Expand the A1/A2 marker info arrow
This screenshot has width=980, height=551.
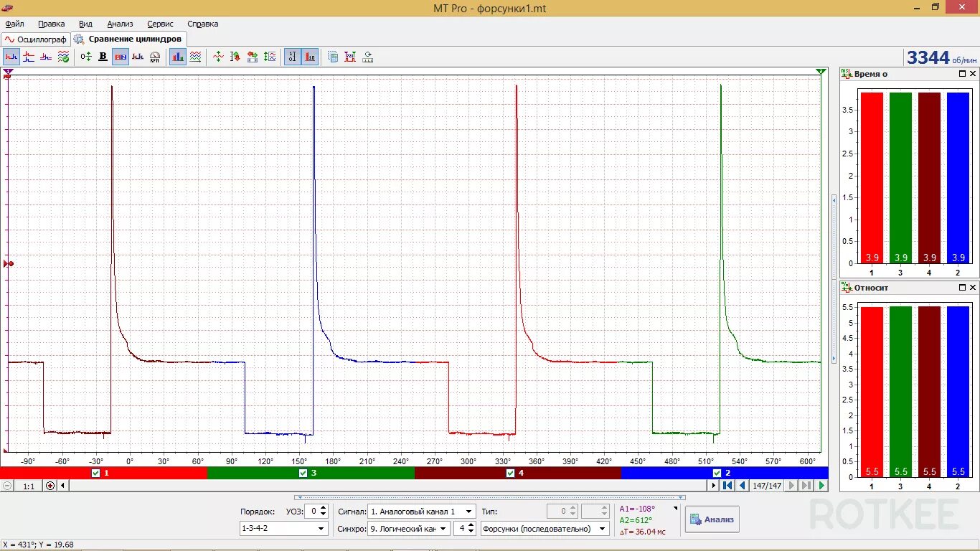tap(675, 508)
